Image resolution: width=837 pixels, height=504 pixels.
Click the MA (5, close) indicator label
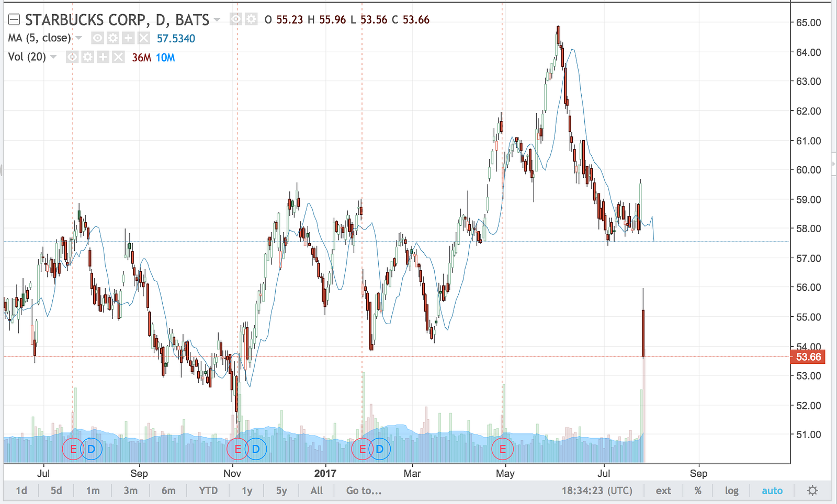tap(39, 38)
